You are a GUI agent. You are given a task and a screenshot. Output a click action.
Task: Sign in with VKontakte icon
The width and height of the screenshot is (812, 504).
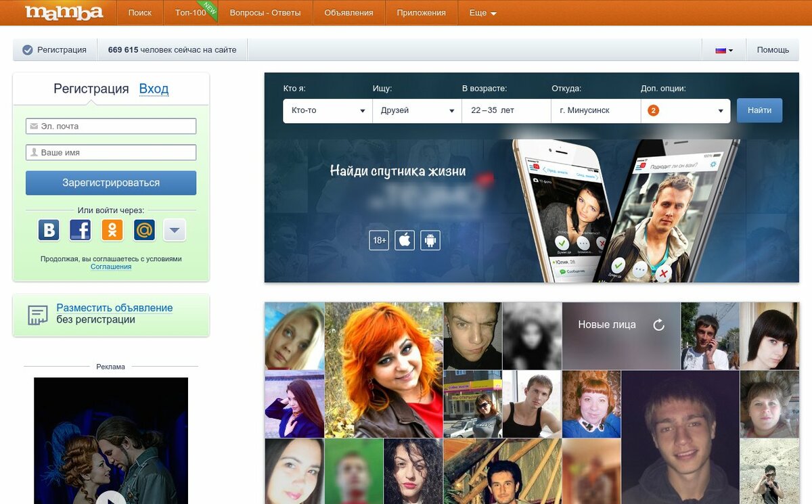click(49, 230)
